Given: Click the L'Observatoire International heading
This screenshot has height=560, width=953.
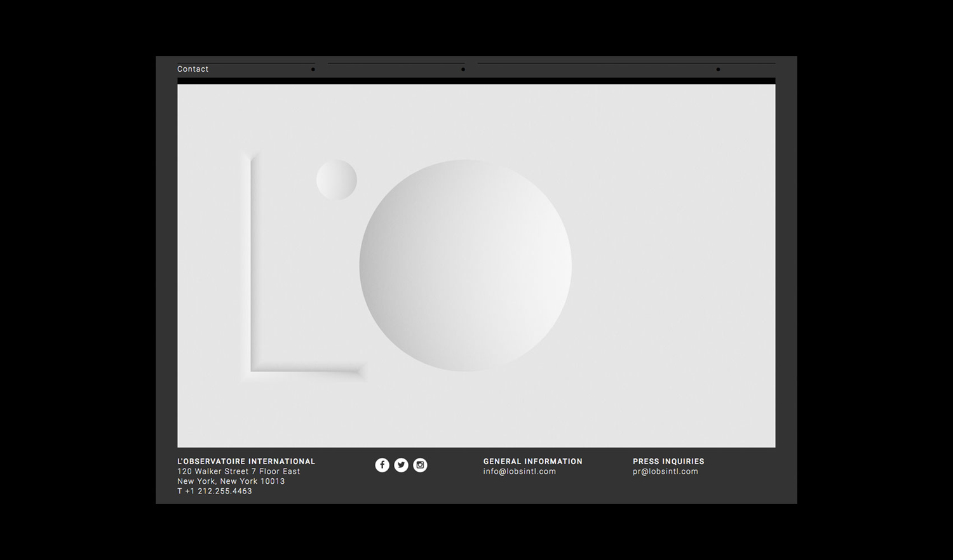Looking at the screenshot, I should tap(247, 462).
